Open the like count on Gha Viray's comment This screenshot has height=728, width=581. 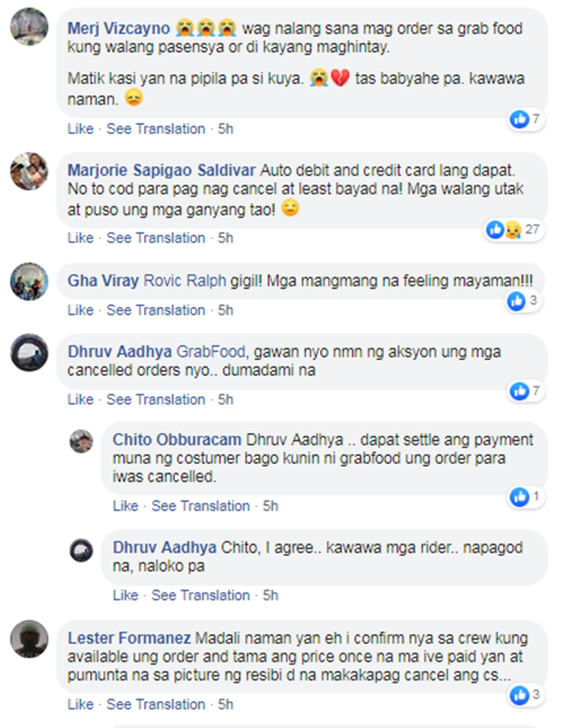tap(523, 300)
